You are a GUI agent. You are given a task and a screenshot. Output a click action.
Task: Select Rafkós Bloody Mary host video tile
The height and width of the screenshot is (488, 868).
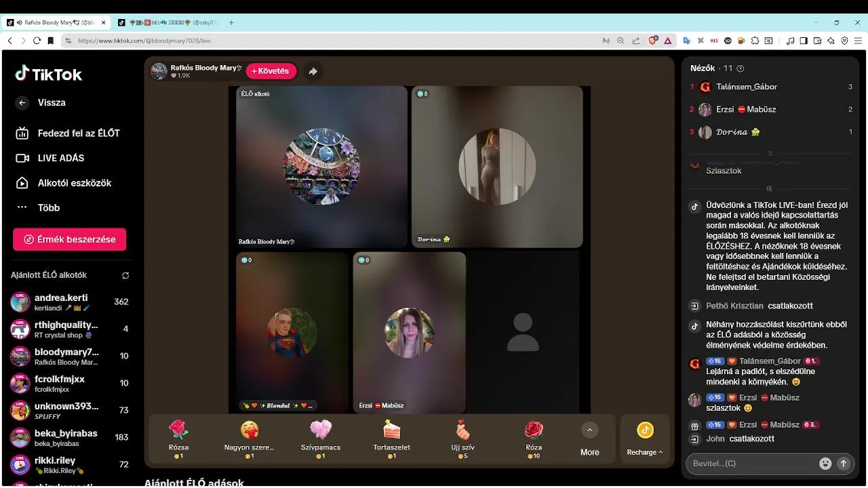click(x=321, y=167)
